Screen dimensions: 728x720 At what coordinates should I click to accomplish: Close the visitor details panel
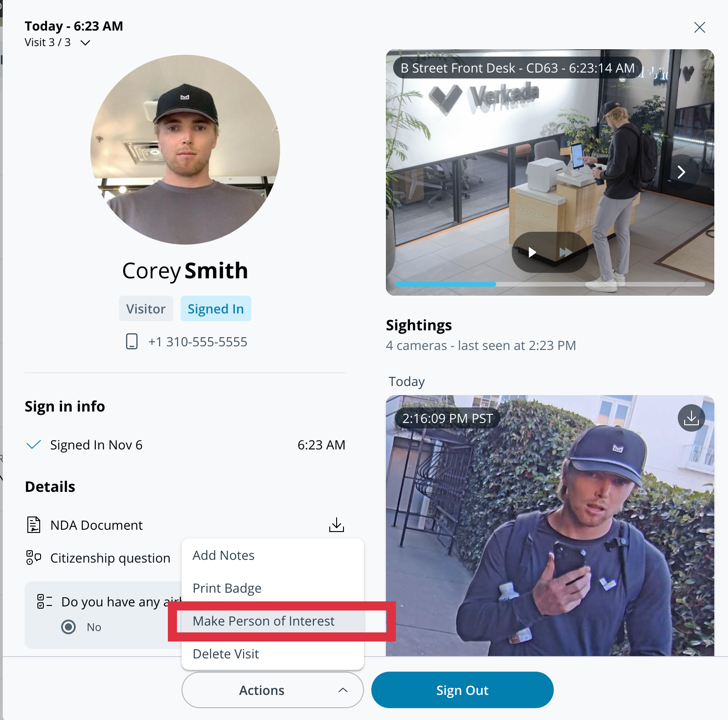(x=699, y=27)
